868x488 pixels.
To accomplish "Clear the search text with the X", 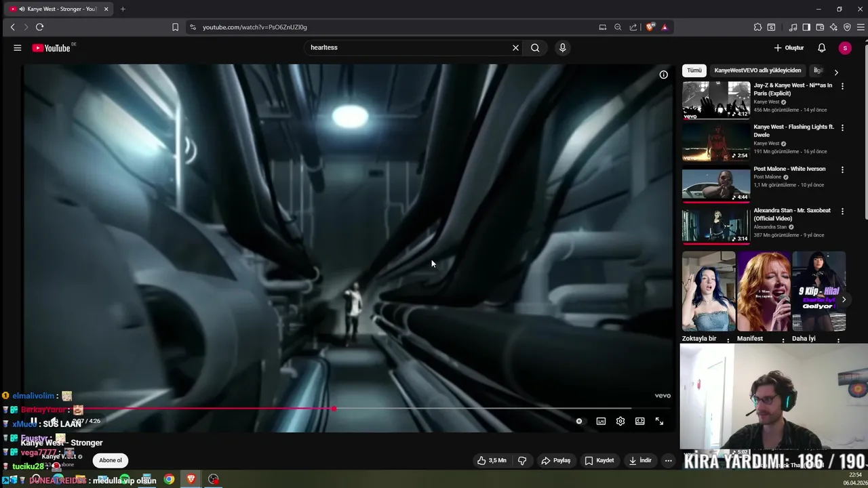I will tap(515, 47).
